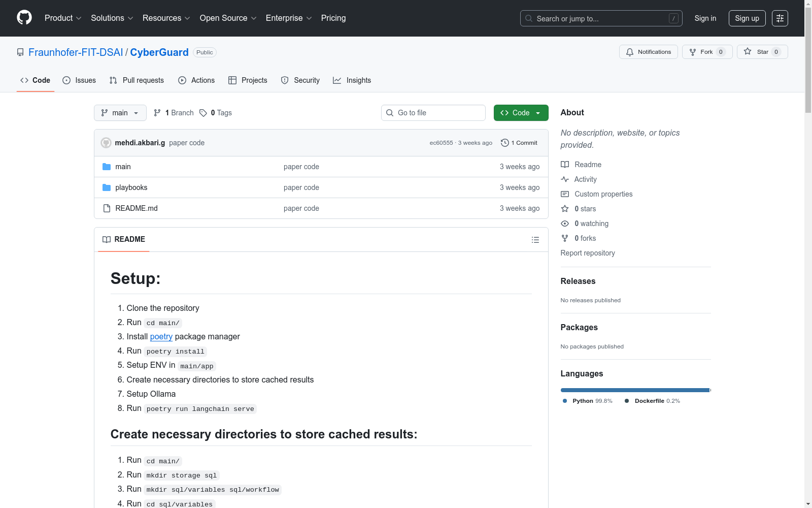812x508 pixels.
Task: Open the main folder icon
Action: pos(107,167)
